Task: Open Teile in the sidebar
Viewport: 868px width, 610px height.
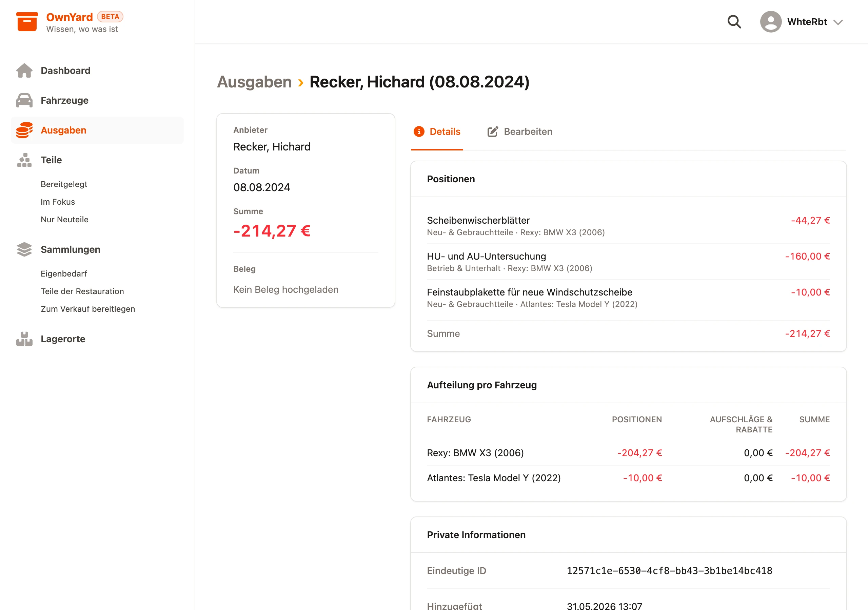Action: click(97, 160)
